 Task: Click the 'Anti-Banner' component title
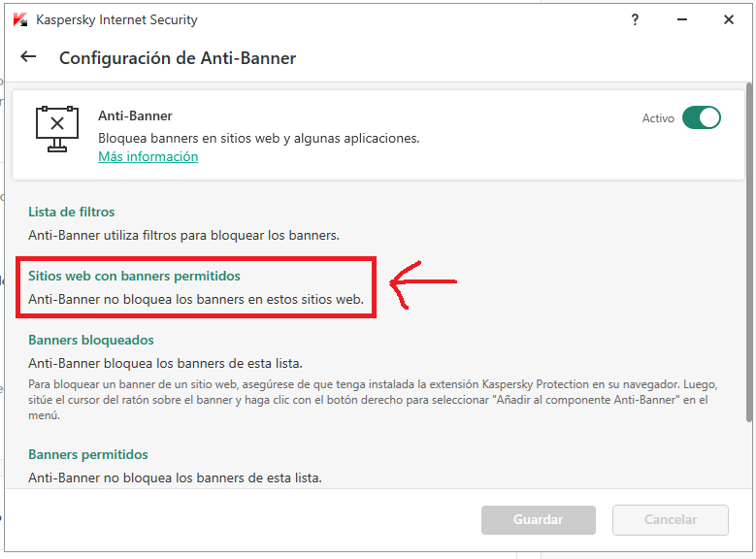(x=135, y=115)
